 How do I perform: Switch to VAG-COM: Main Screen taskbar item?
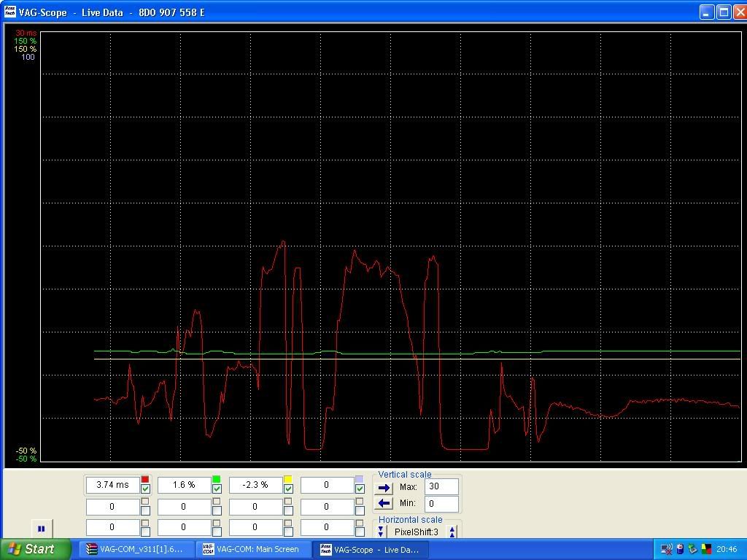(250, 549)
